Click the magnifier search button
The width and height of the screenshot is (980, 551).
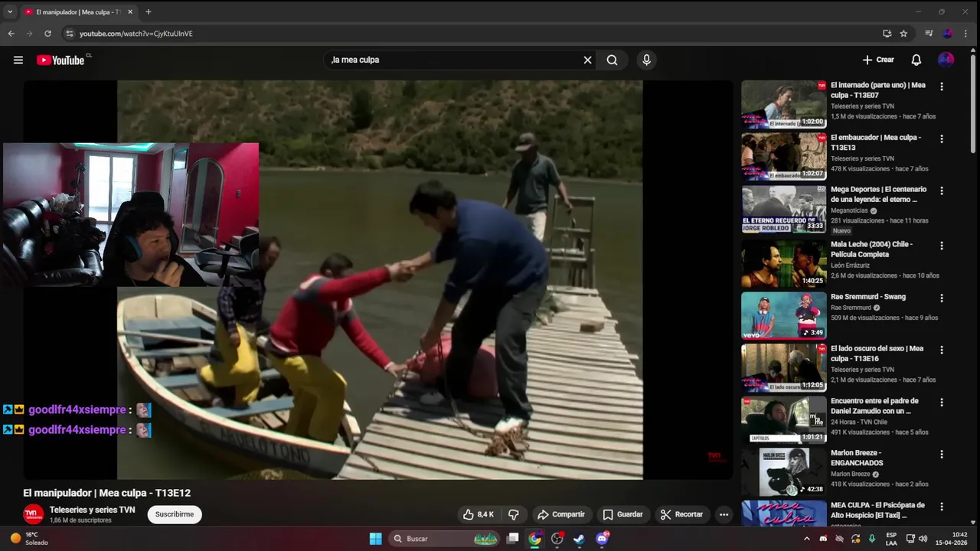(612, 60)
